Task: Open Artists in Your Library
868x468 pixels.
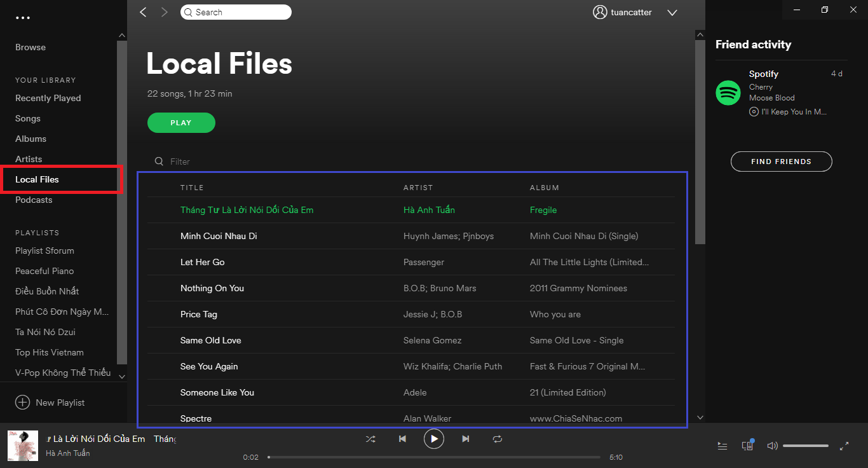Action: pos(29,159)
